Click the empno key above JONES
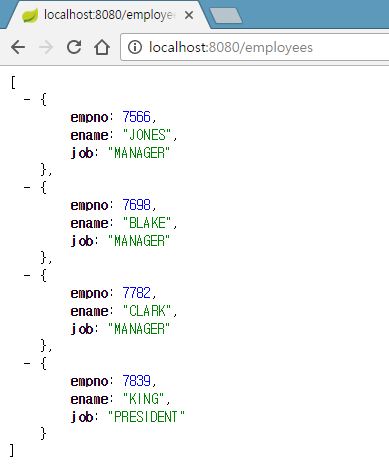 89,118
